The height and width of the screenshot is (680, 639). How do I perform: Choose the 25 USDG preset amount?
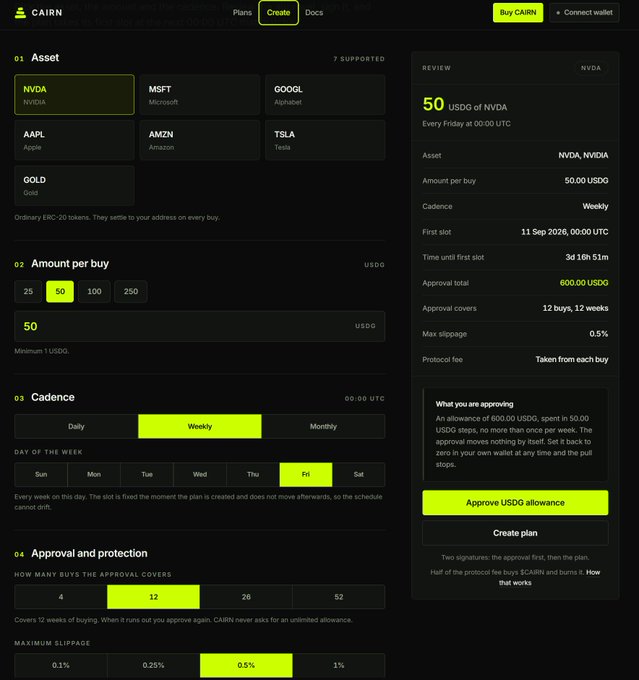coord(28,291)
